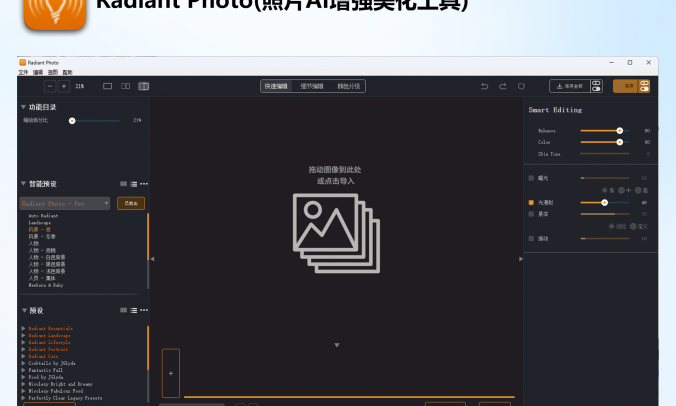Expand the Radiant Lifestyle preset group

point(23,342)
